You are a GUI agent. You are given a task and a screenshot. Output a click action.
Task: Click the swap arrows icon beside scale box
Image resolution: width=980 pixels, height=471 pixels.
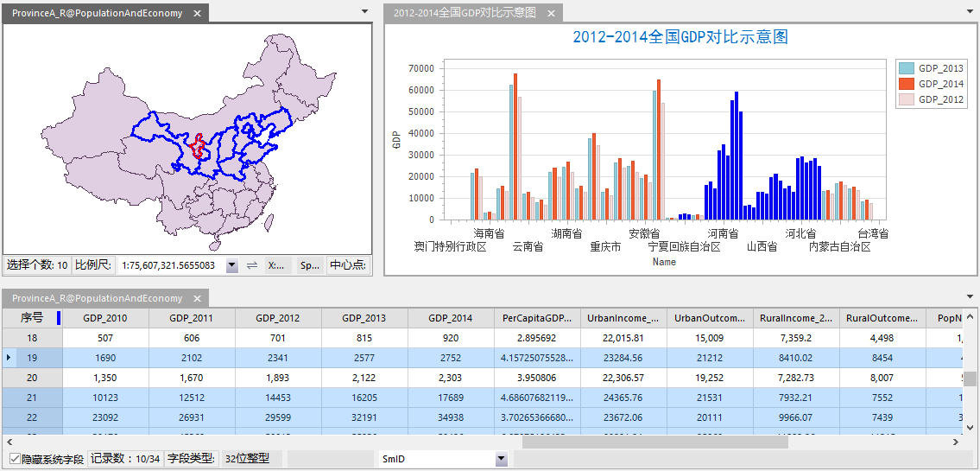coord(251,265)
